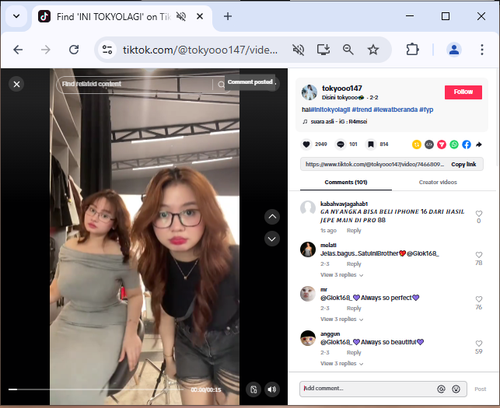Toggle video sound with the speaker icon
Image resolution: width=500 pixels, height=408 pixels.
point(272,389)
